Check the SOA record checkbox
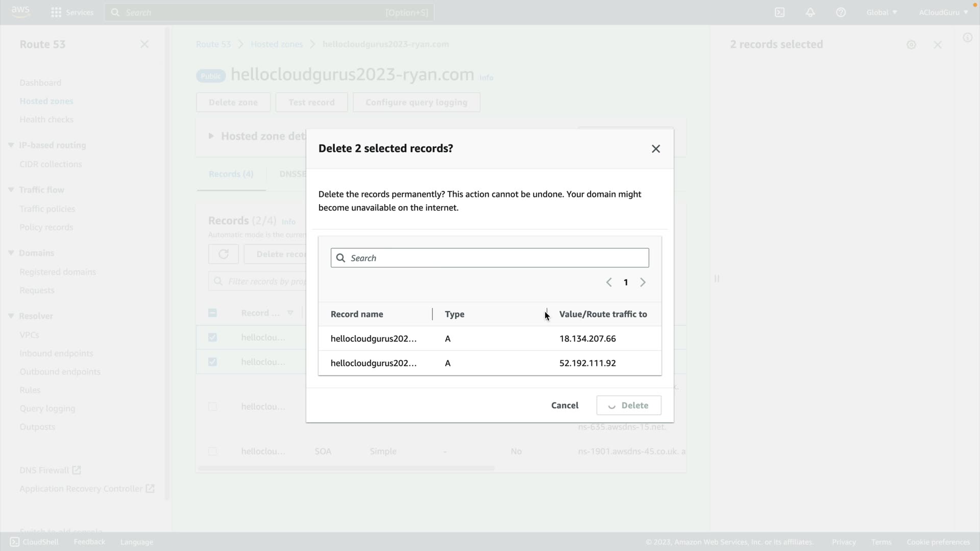The image size is (980, 551). point(213,451)
